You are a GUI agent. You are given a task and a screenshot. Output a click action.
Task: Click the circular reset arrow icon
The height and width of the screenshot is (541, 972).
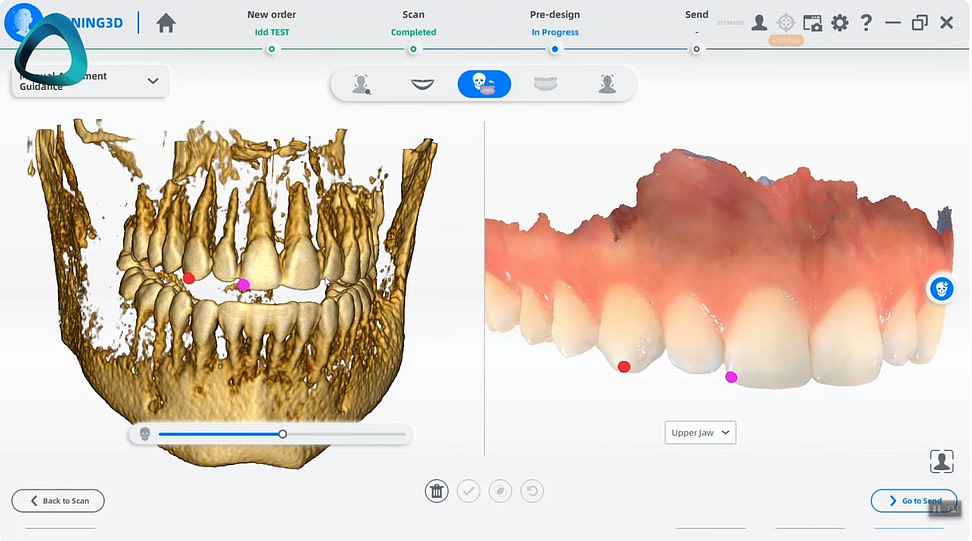(x=533, y=491)
